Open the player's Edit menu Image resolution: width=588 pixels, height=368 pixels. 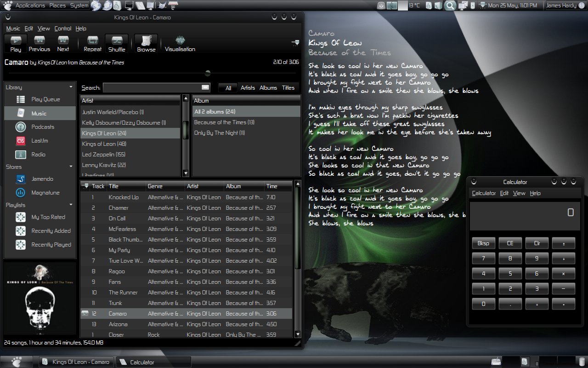point(29,29)
